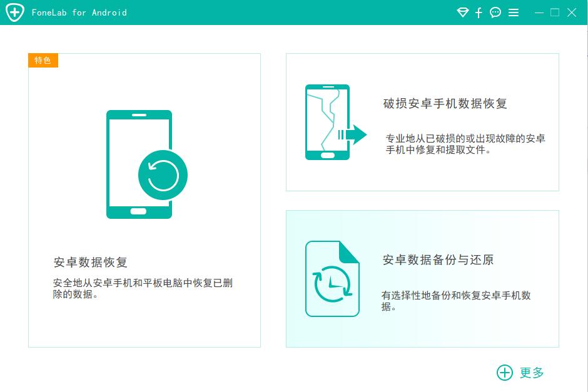588x392 pixels.
Task: Click the FoneLab shield logo icon
Action: click(x=15, y=13)
